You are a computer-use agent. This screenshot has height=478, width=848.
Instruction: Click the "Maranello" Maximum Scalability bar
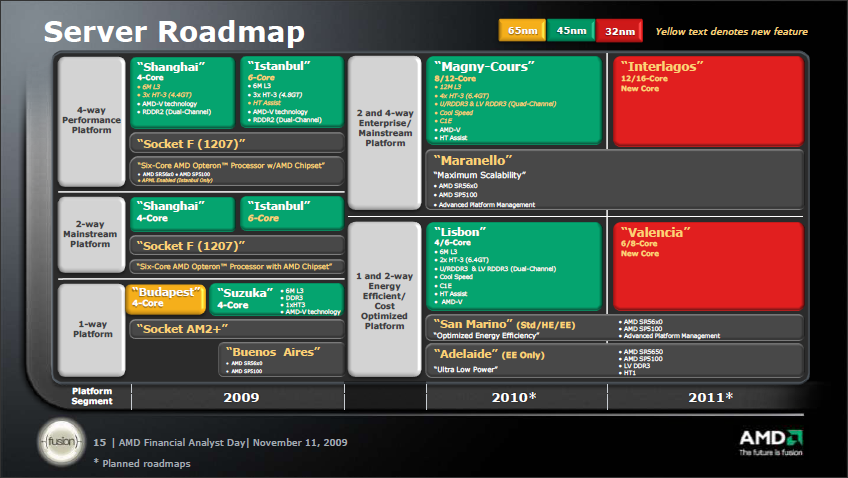coord(614,180)
